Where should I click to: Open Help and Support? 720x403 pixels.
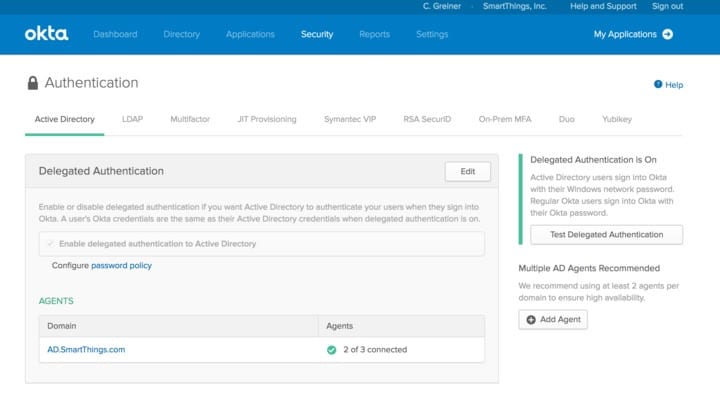[603, 6]
